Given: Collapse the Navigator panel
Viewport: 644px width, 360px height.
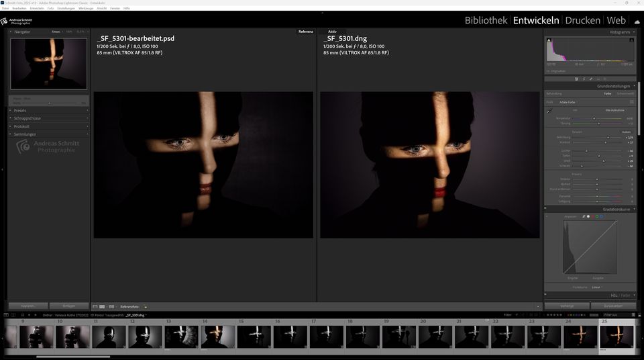Looking at the screenshot, I should [10, 32].
